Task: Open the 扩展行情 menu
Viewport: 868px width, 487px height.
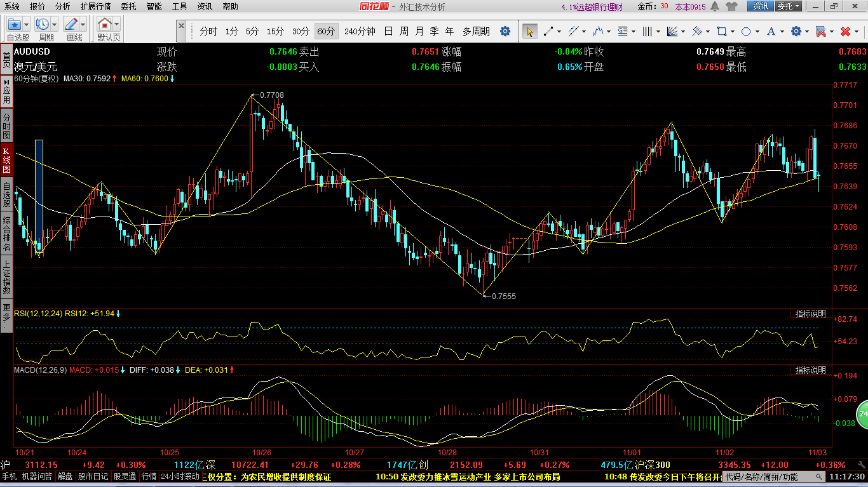Action: [x=95, y=6]
